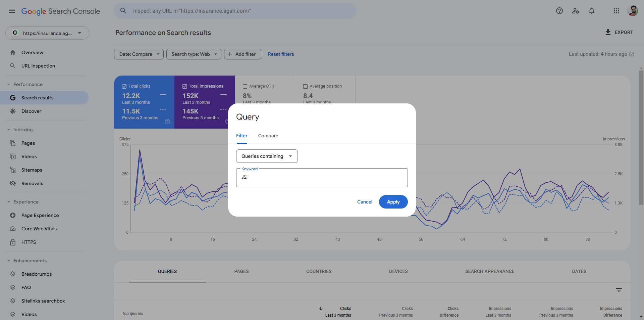Click the Export download icon
Screen dimensions: 644x320
tap(608, 32)
